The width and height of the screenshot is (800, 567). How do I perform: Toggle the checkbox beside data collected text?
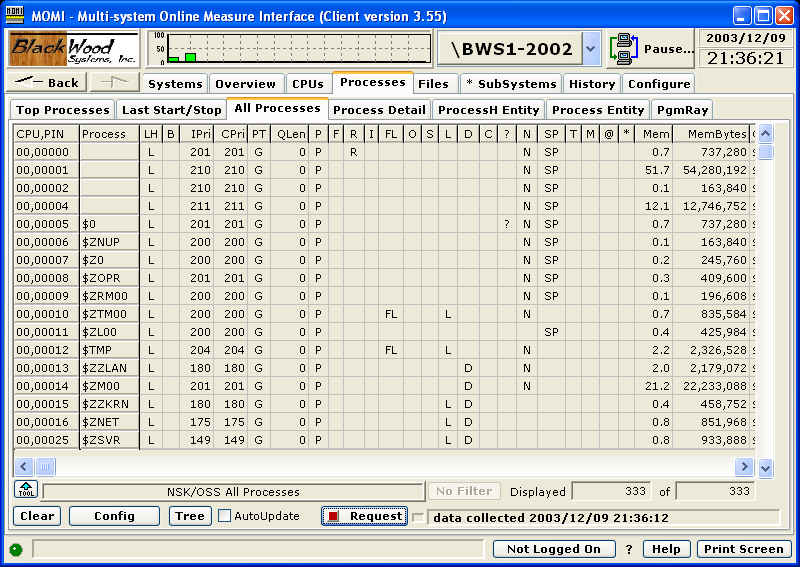(x=418, y=517)
